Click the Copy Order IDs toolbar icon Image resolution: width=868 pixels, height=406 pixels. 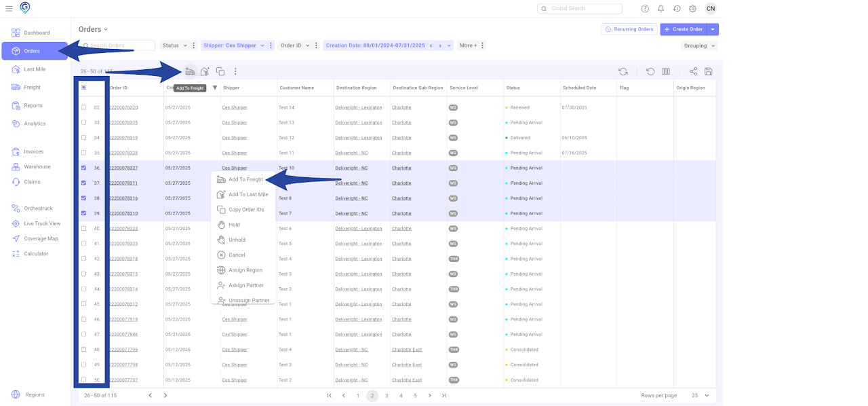point(220,71)
